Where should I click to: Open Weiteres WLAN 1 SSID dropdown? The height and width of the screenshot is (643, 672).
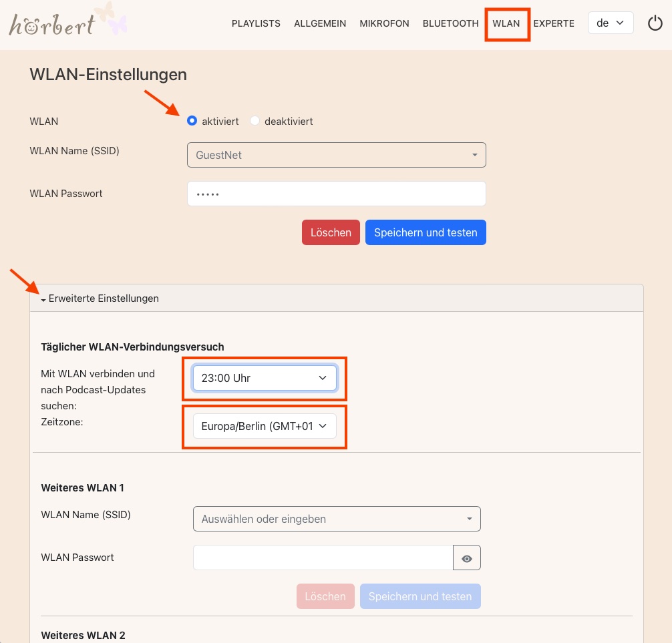click(336, 519)
